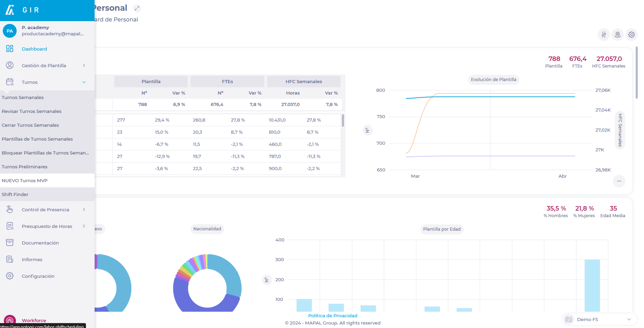
Task: Open the Informes sidebar item
Action: tap(32, 259)
